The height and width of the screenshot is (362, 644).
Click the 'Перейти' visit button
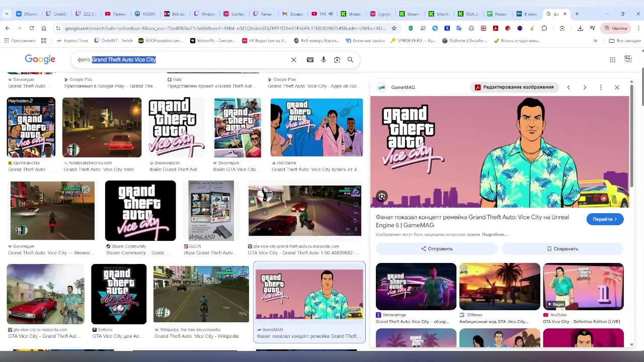605,219
